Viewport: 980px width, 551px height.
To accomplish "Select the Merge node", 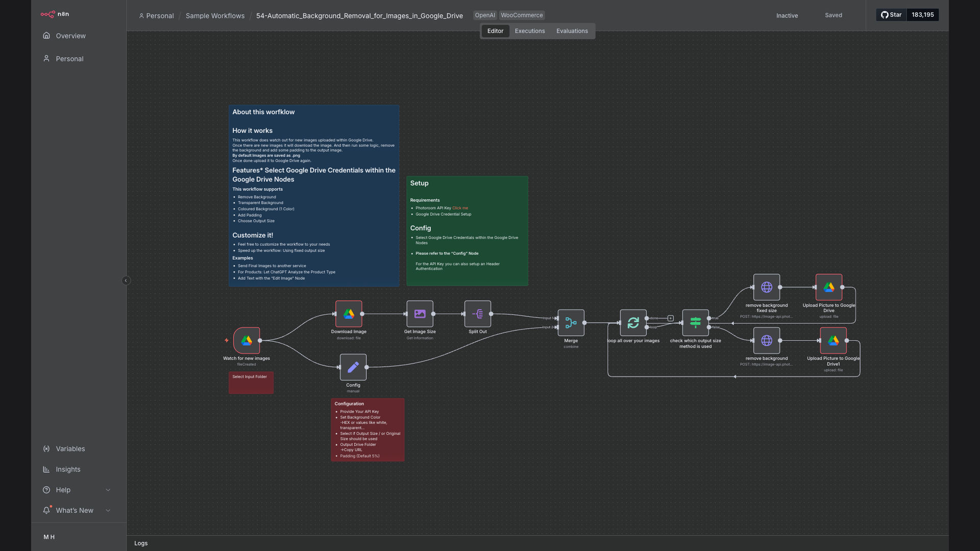I will point(571,323).
